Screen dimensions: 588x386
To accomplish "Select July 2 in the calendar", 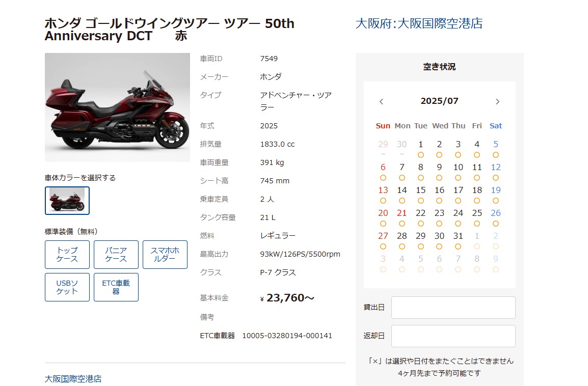I will click(440, 149).
